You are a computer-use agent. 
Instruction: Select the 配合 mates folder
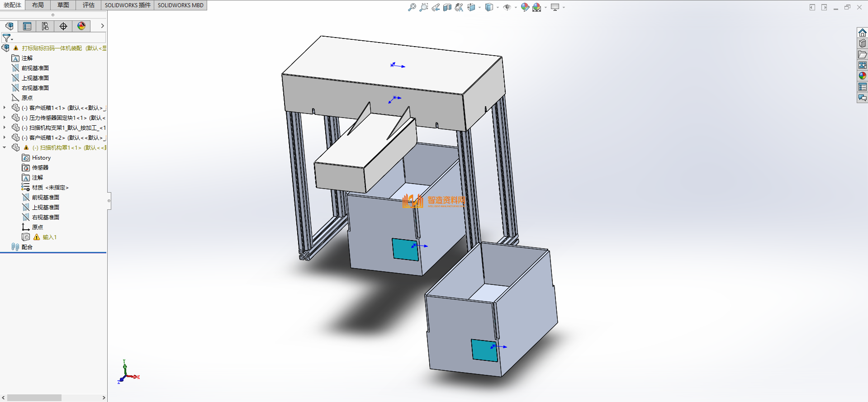(x=27, y=247)
